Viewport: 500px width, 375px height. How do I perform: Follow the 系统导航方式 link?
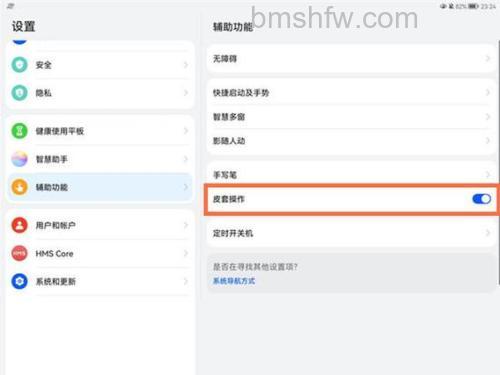(x=234, y=281)
